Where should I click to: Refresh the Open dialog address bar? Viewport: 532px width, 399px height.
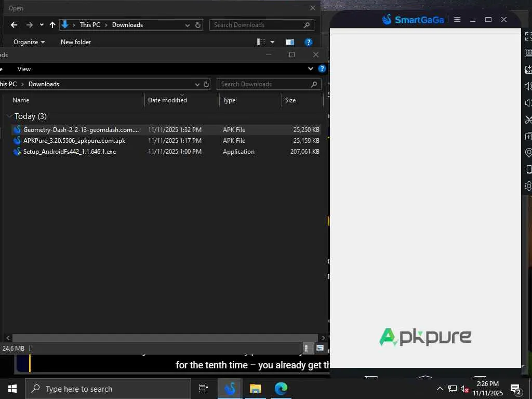pyautogui.click(x=198, y=25)
